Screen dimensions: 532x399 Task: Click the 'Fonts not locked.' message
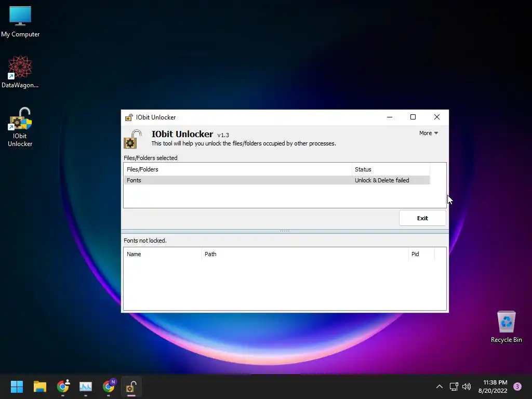(145, 241)
